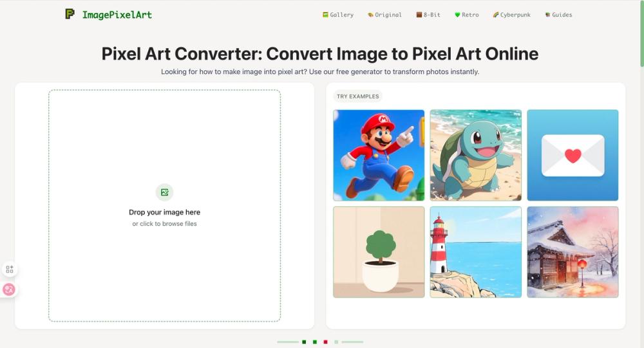Open the ImagePixelArt home link text
The image size is (644, 348).
coord(117,15)
